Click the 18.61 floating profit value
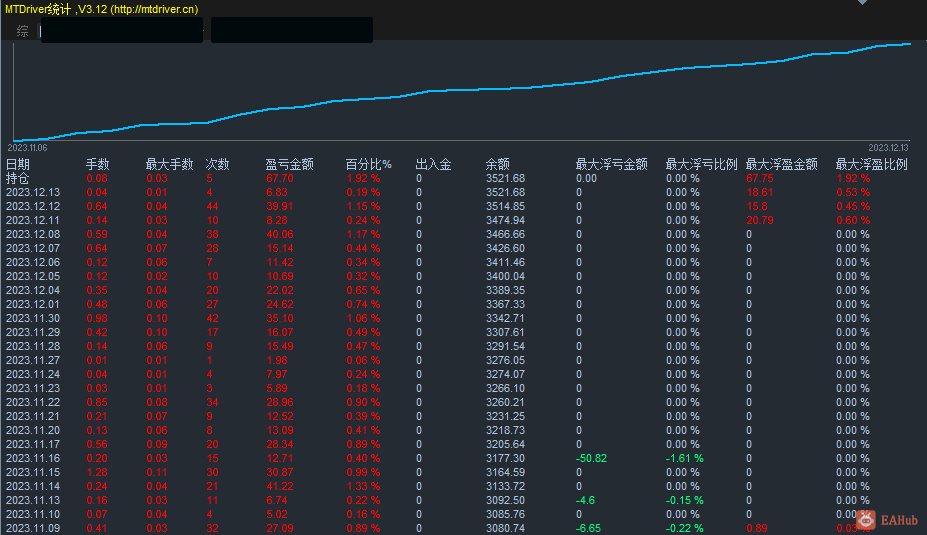The height and width of the screenshot is (535, 927). [x=760, y=192]
